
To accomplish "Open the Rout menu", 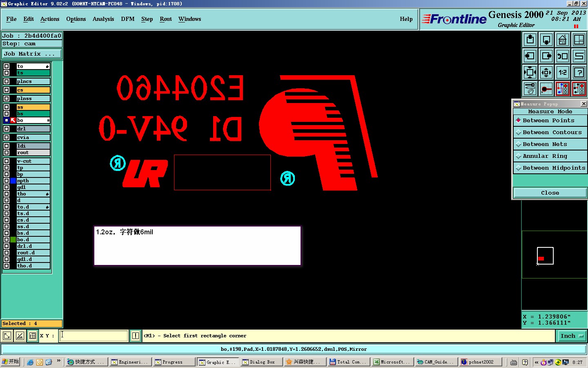I will pyautogui.click(x=166, y=19).
